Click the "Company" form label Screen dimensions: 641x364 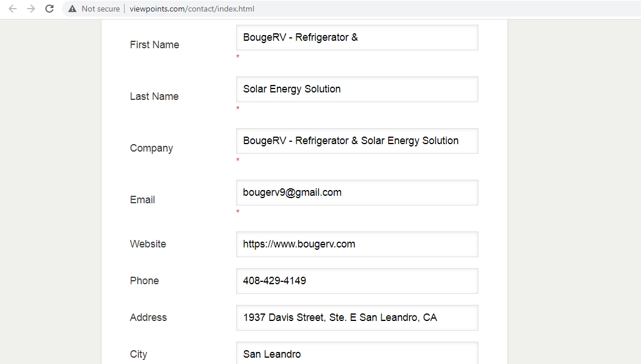click(151, 148)
